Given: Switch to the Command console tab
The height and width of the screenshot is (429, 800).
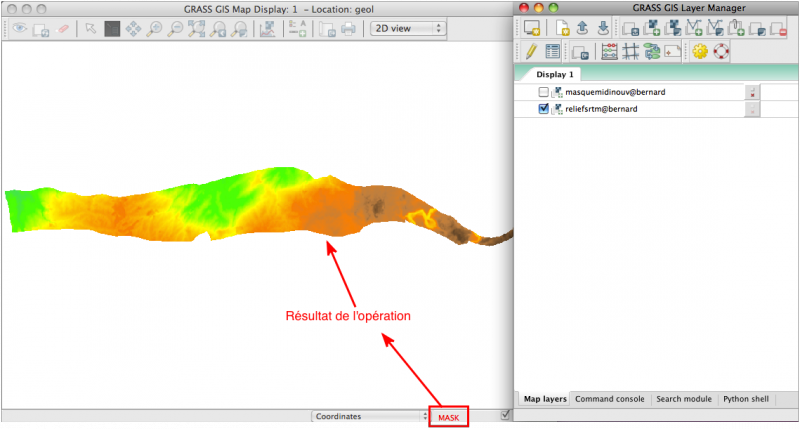Looking at the screenshot, I should (609, 399).
